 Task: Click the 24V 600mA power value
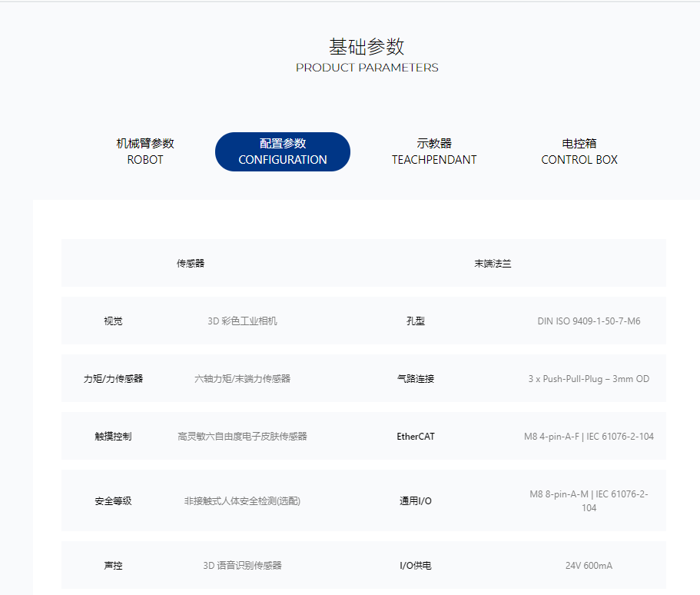589,566
